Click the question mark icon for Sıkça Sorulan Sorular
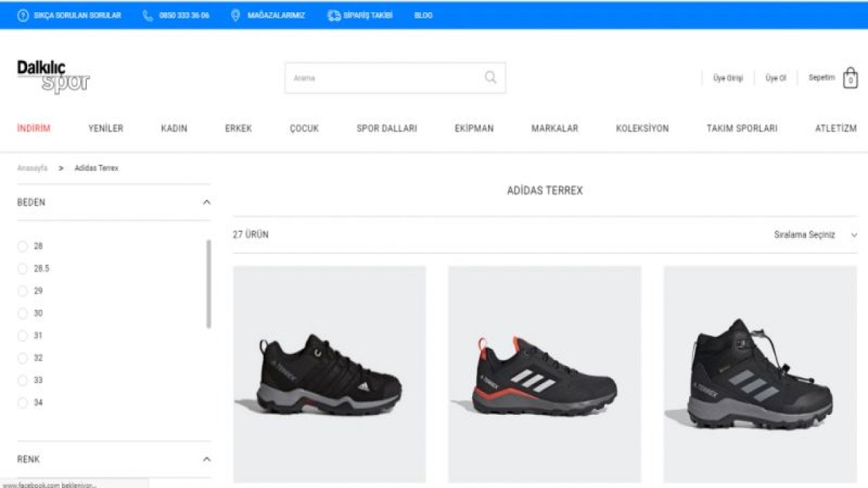 click(x=24, y=14)
